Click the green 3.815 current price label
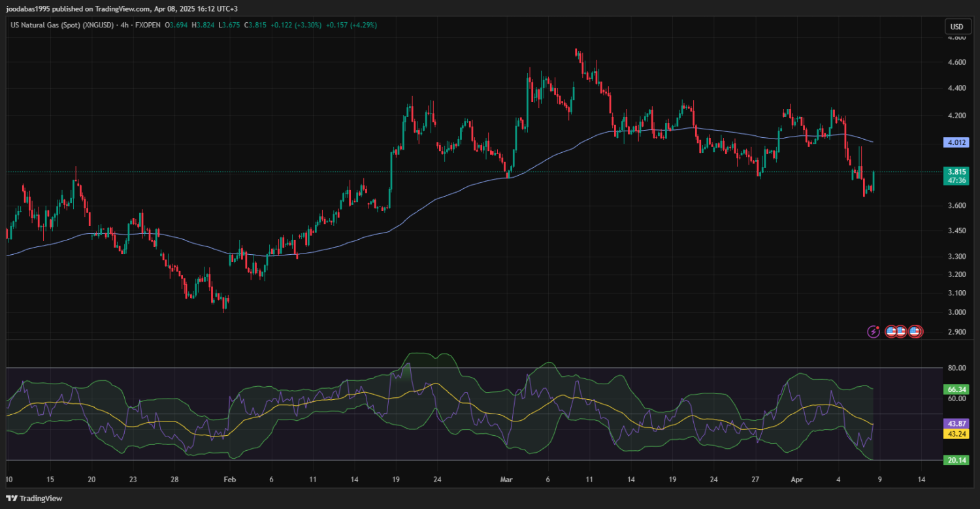Image resolution: width=980 pixels, height=509 pixels. [956, 172]
